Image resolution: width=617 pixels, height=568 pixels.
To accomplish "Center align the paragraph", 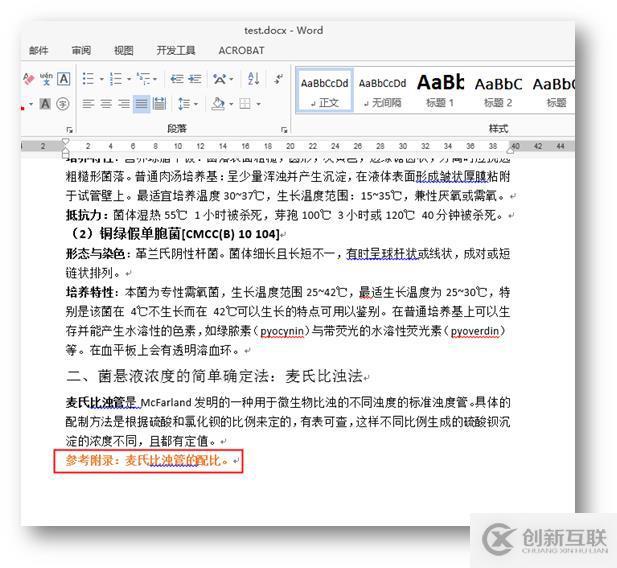I will [x=106, y=104].
